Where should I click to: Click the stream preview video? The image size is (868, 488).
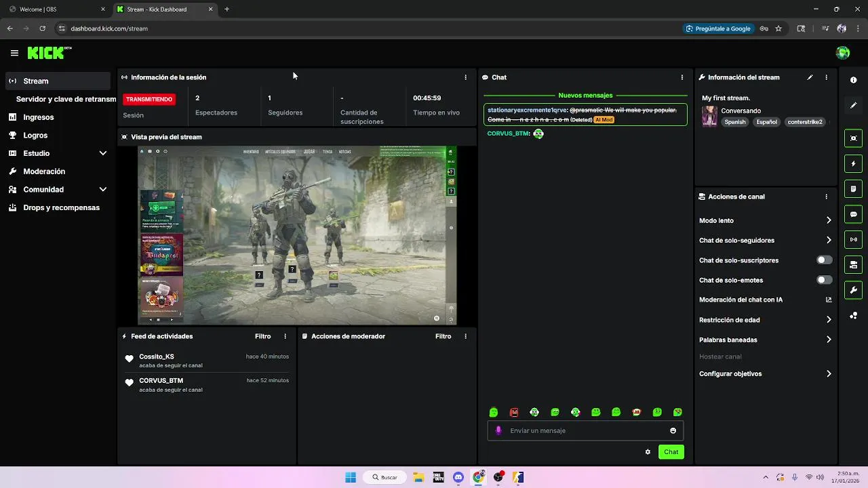tap(297, 235)
